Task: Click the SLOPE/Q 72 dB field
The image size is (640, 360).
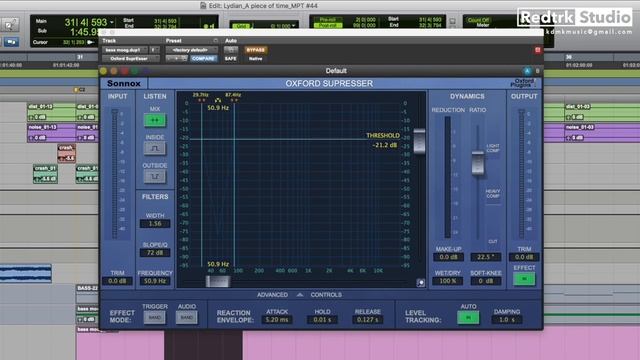Action: coord(155,253)
